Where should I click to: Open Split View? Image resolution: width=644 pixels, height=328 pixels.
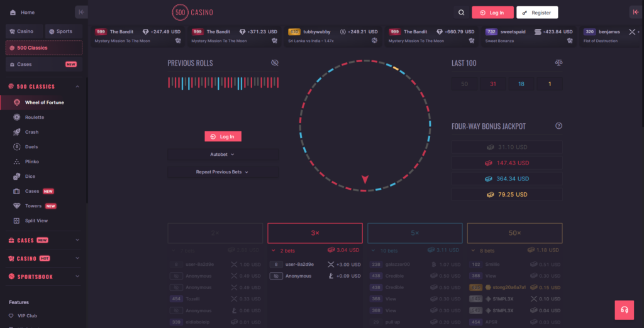tap(36, 221)
